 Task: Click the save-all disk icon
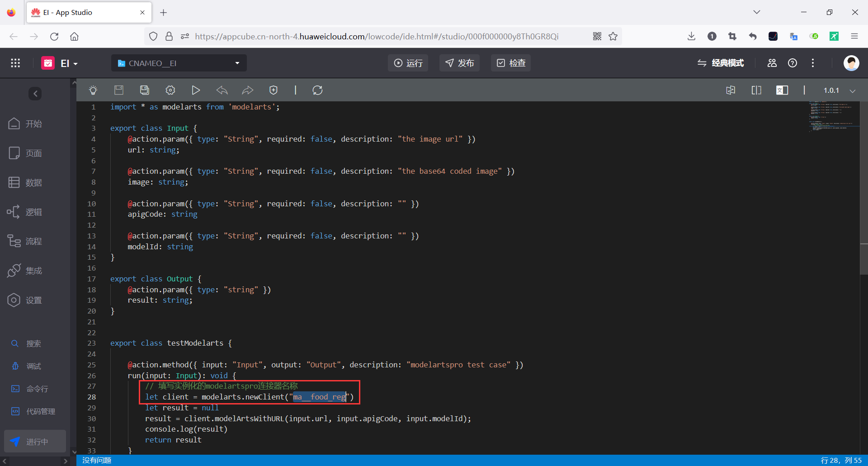145,90
